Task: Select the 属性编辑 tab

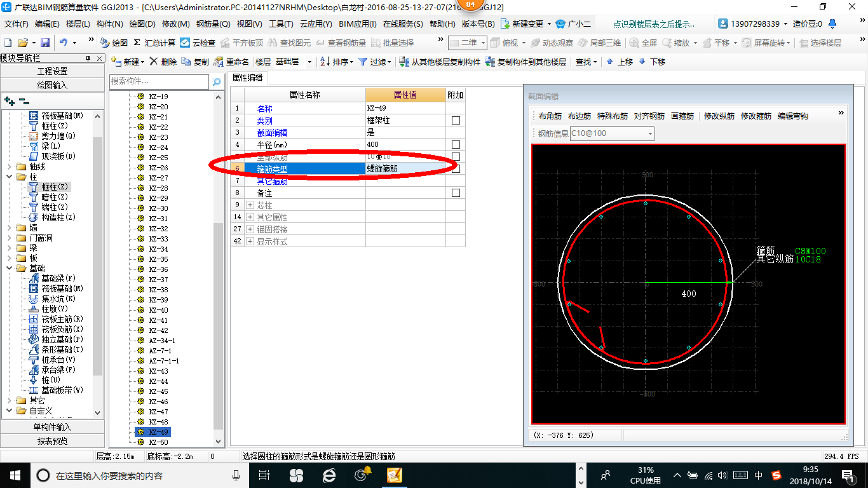Action: [248, 78]
